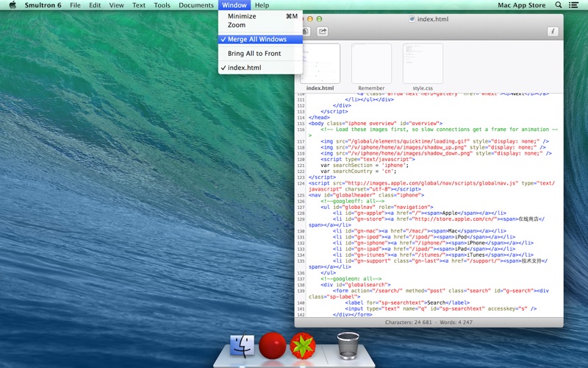Minimize the window with the yellow button
588x368 pixels.
click(309, 19)
